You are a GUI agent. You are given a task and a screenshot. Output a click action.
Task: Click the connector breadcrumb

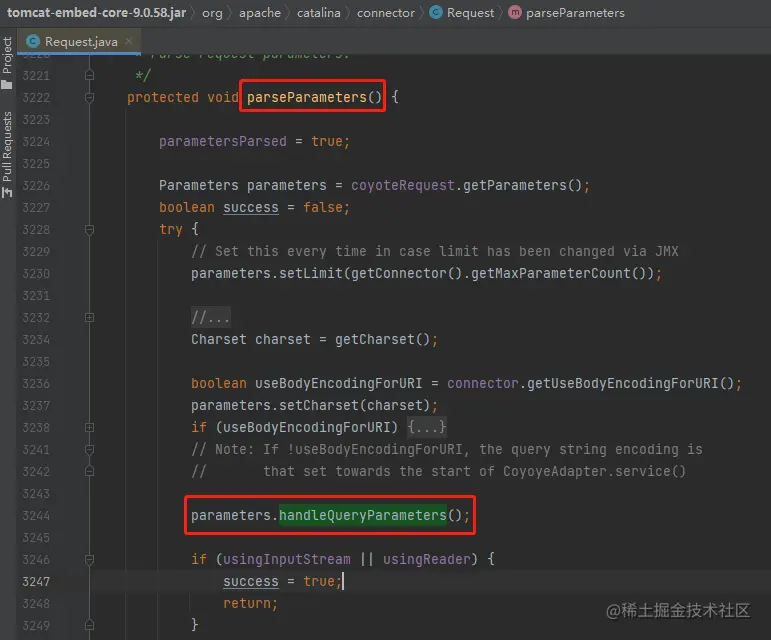(x=386, y=13)
